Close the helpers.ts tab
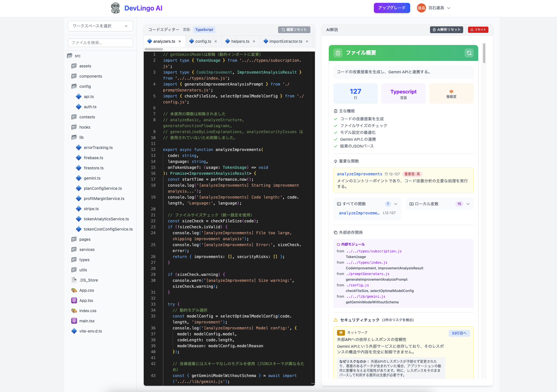The image size is (557, 392). point(254,41)
